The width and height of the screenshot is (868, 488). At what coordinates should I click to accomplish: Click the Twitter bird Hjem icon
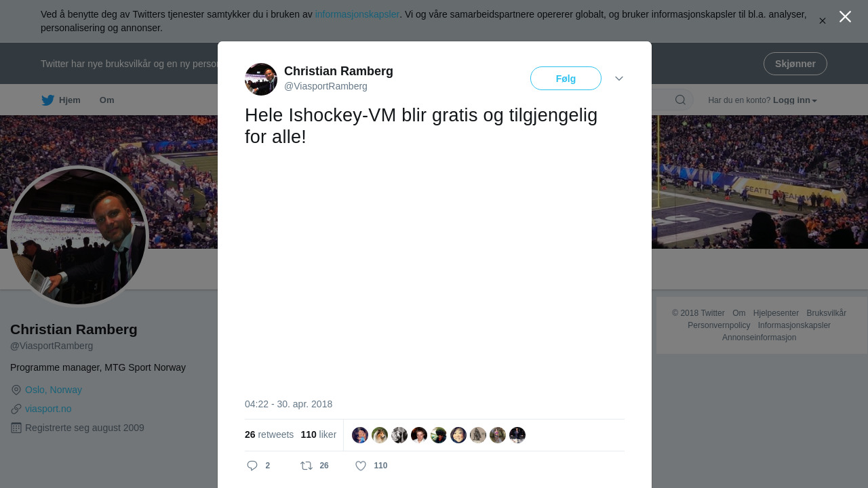(48, 100)
